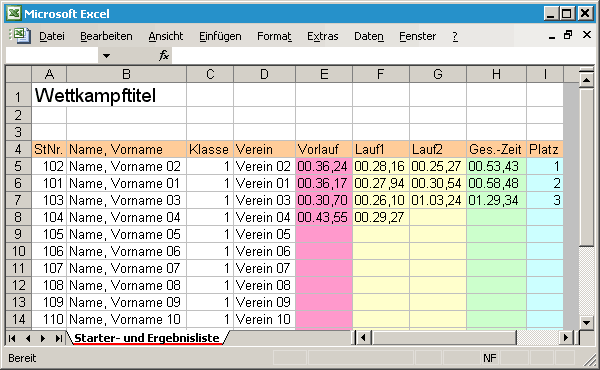
Task: Select row 8 header
Action: (x=18, y=217)
